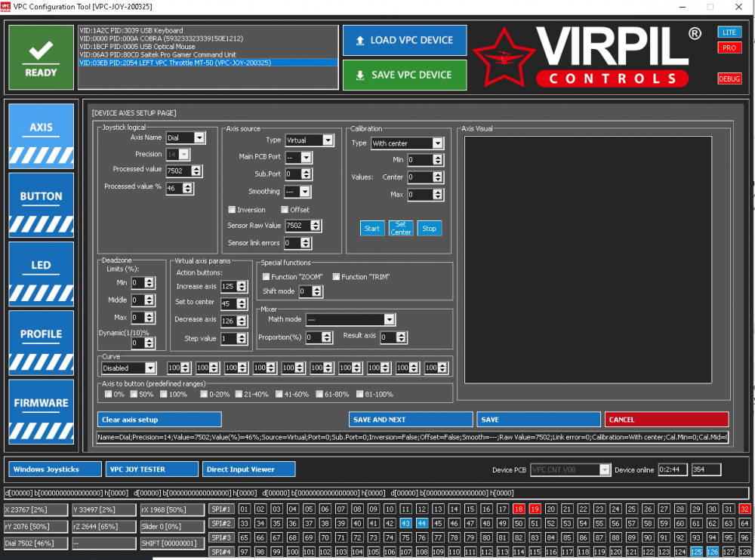Click the X 23767 [2%] axis indicator
Image resolution: width=755 pixels, height=560 pixels.
(36, 509)
